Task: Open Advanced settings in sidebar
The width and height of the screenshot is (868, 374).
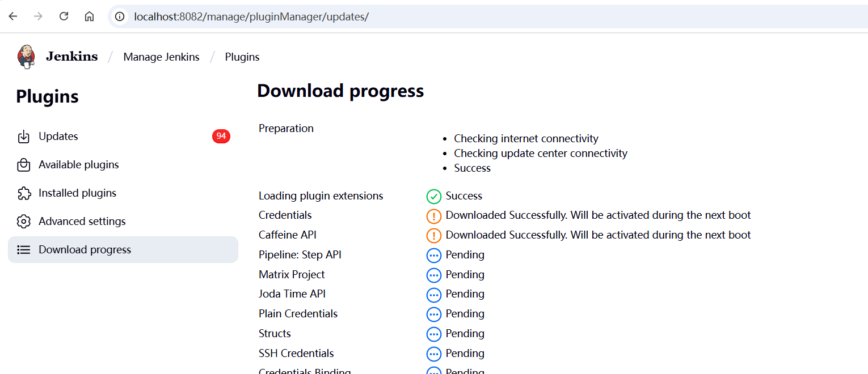Action: 123,222
